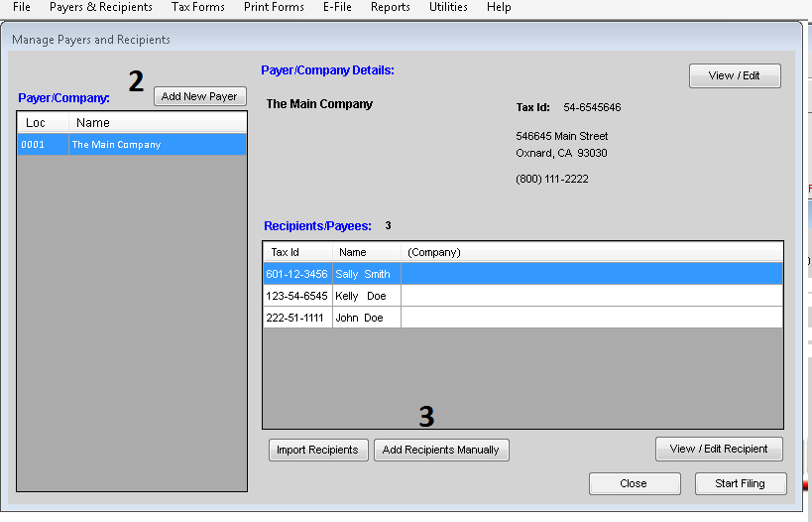Screen dimensions: 812x522
Task: Click Import Recipients button
Action: pos(318,450)
